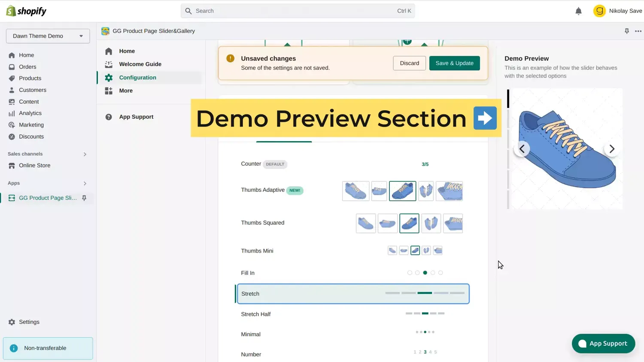Screen dimensions: 644x362
Task: Open the More menu in the app navigation
Action: coord(126,90)
